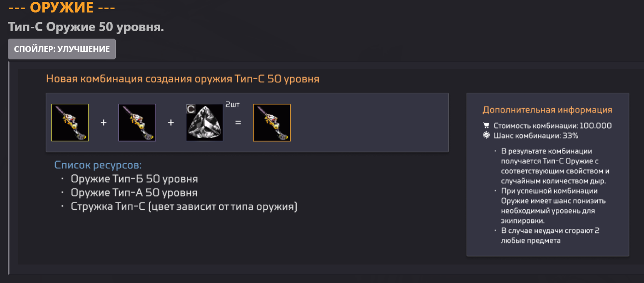
Task: Click the purple-bordered Type-A weapon icon
Action: click(137, 123)
